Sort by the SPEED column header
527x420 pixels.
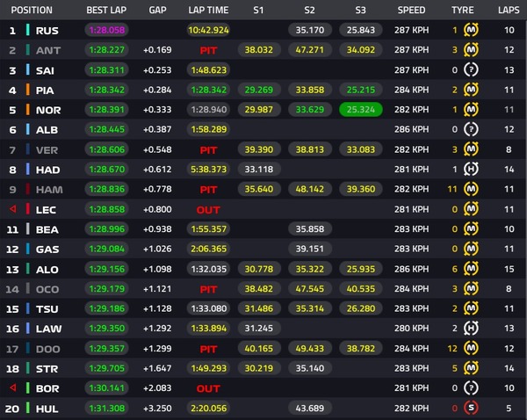(x=411, y=10)
